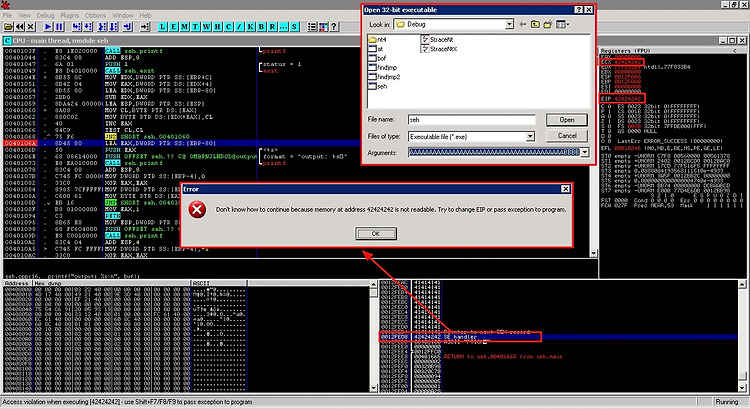Click the Step over toolbar icon
The width and height of the screenshot is (750, 409).
[88, 27]
